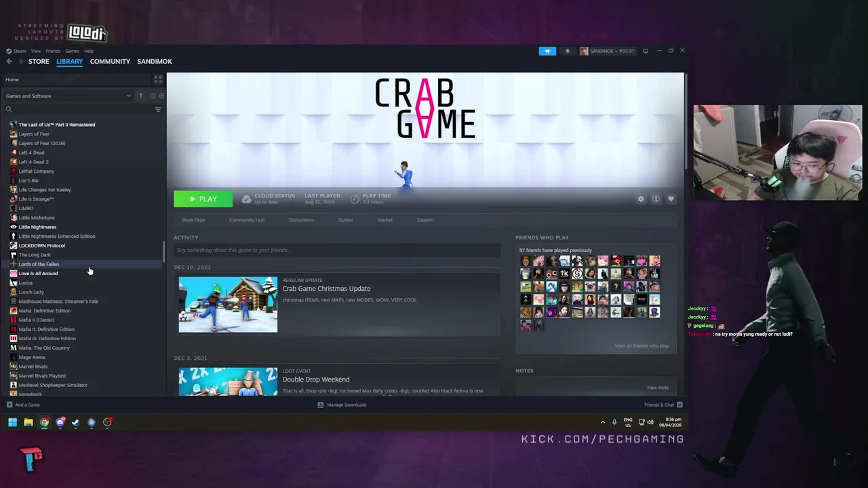
Task: Switch library to grid view icon
Action: click(158, 79)
